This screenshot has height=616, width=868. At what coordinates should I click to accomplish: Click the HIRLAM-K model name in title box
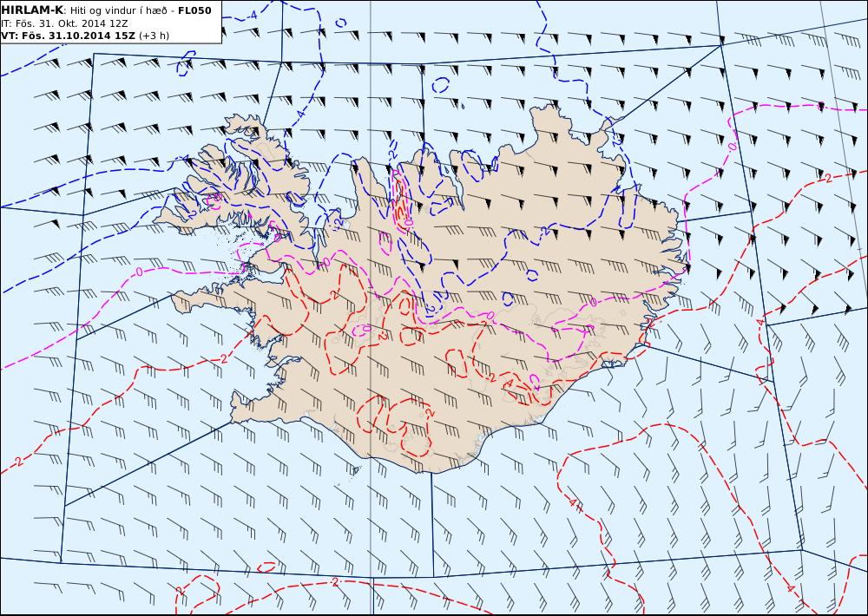32,10
